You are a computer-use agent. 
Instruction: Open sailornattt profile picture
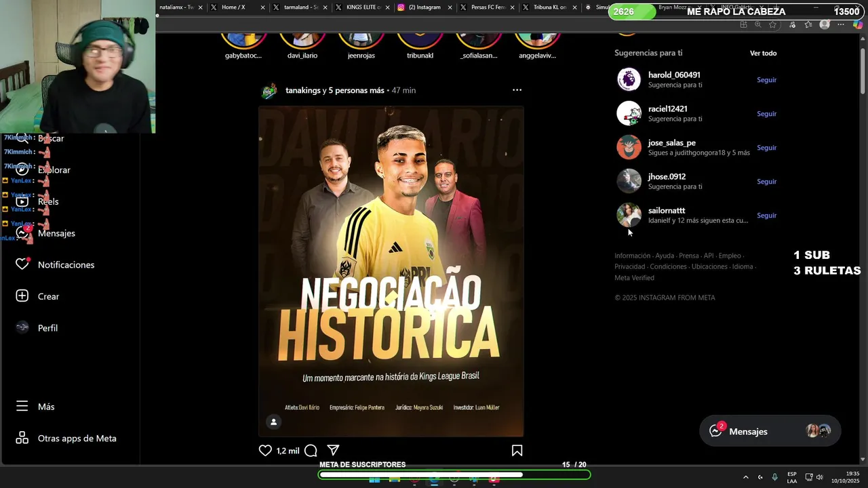coord(629,215)
